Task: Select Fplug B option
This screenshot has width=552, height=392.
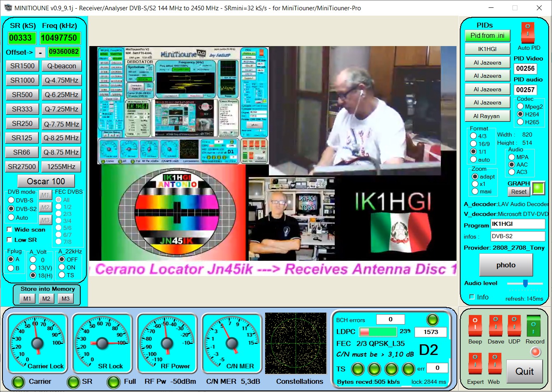Action: 11,268
